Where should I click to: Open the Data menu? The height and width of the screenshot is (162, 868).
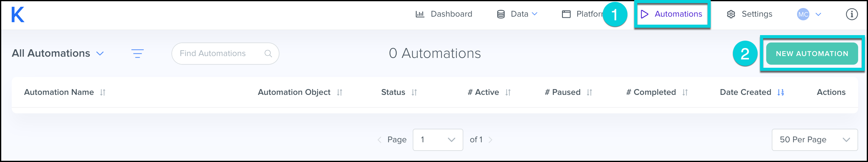[517, 14]
